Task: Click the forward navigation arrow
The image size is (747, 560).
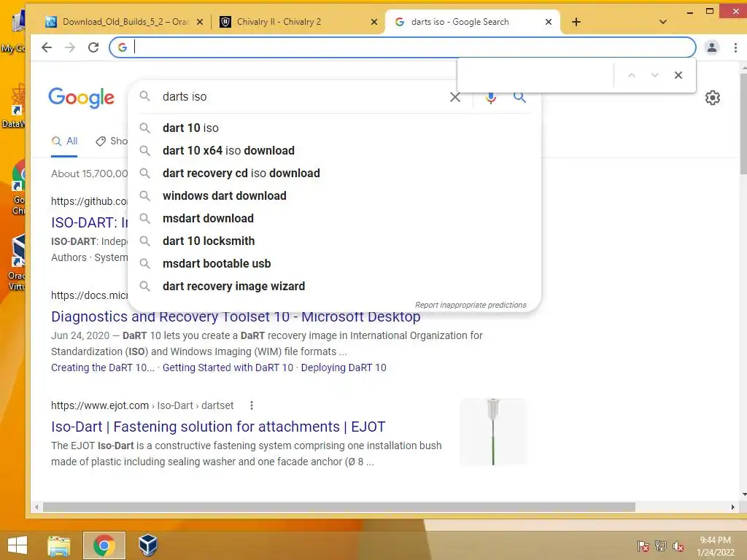Action: 69,47
